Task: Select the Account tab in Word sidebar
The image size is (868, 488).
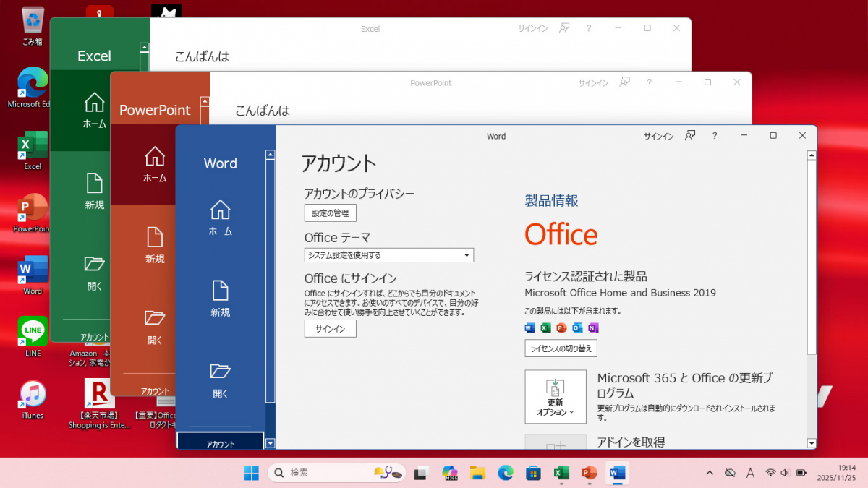Action: pyautogui.click(x=220, y=444)
